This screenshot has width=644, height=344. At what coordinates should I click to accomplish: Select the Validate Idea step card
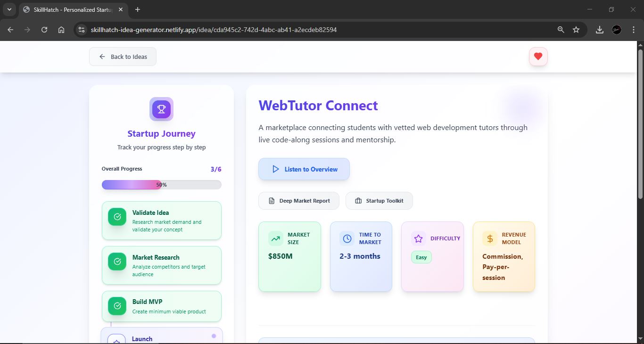point(162,221)
